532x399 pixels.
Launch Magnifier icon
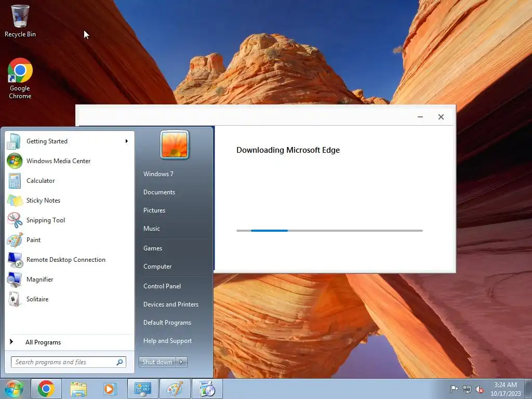click(x=15, y=279)
